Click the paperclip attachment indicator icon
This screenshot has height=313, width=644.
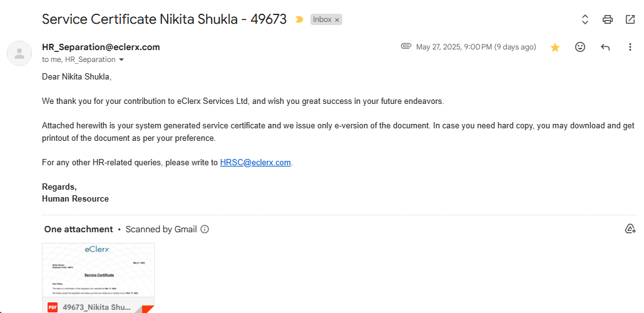(406, 46)
